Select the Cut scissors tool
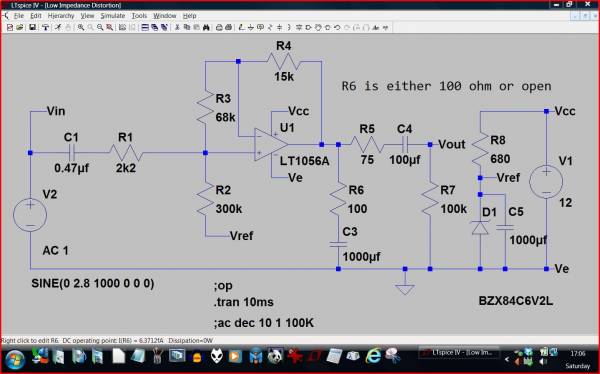 (177, 28)
